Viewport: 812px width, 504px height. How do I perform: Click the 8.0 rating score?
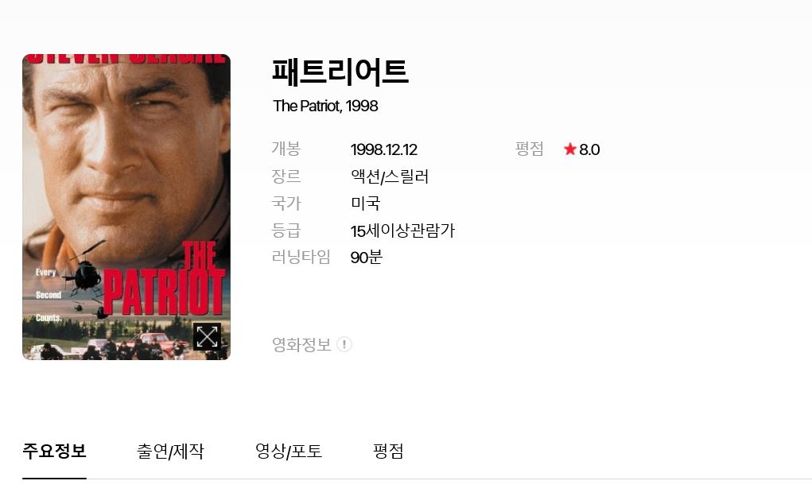[x=589, y=149]
